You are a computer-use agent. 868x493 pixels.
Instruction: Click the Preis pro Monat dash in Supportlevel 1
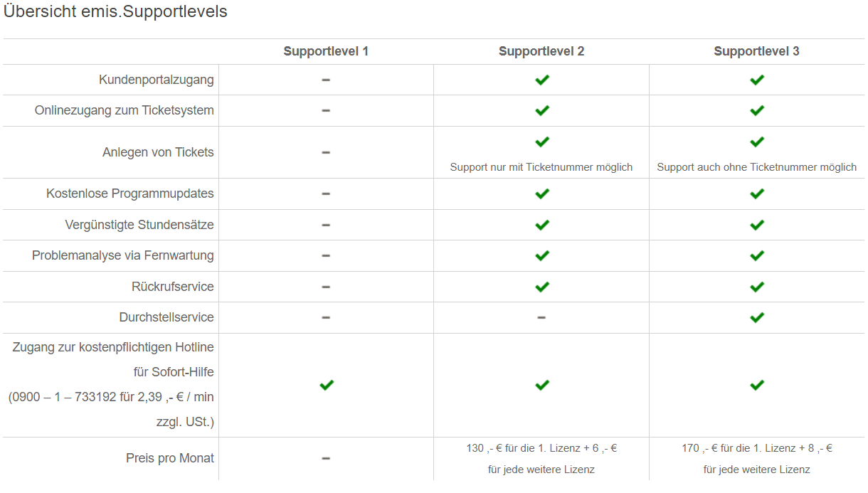tap(326, 458)
